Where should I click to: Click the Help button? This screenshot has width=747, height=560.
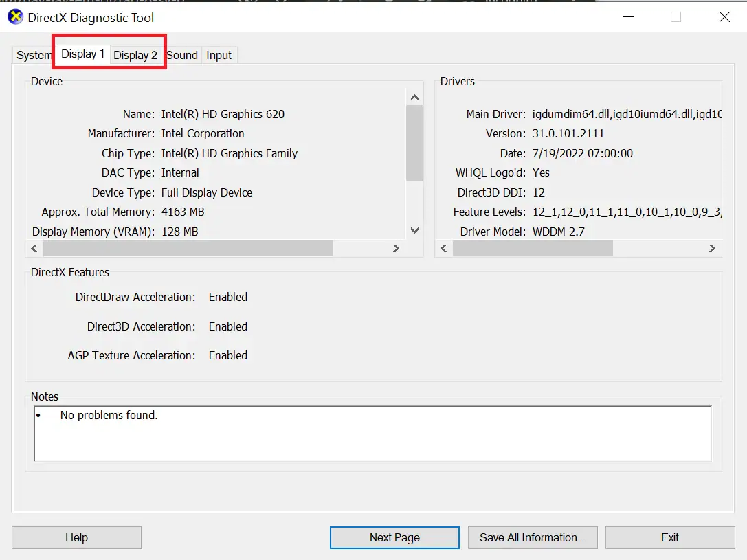click(x=76, y=537)
